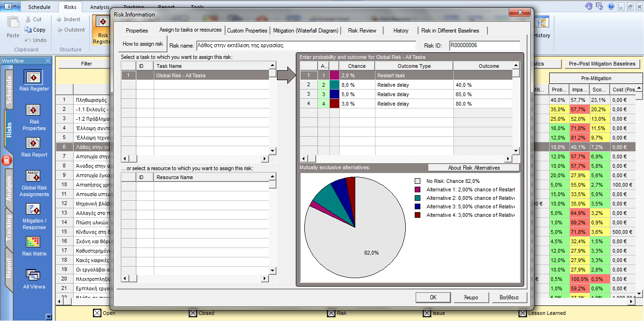Click the 65,0 % outcome cell
Viewport: 644px width, 321px height.
point(483,94)
